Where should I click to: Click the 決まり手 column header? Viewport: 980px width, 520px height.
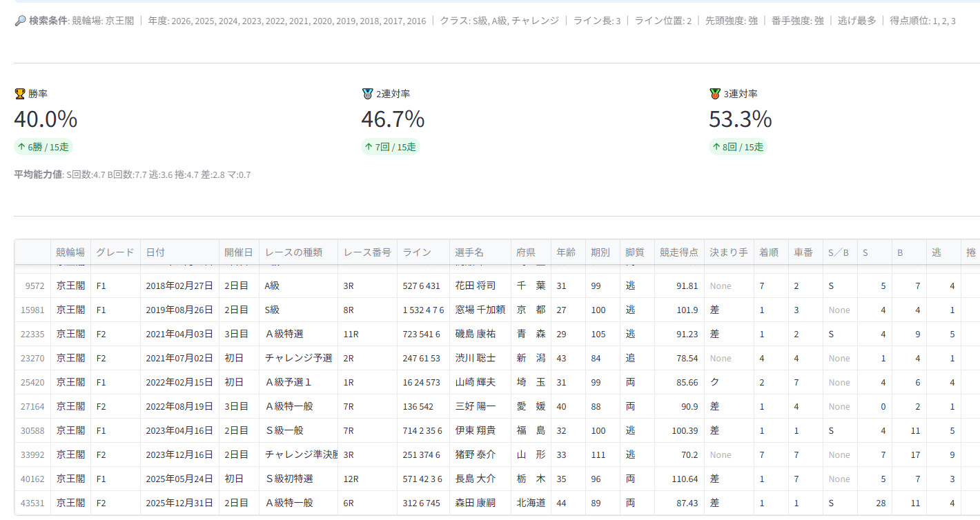click(728, 252)
